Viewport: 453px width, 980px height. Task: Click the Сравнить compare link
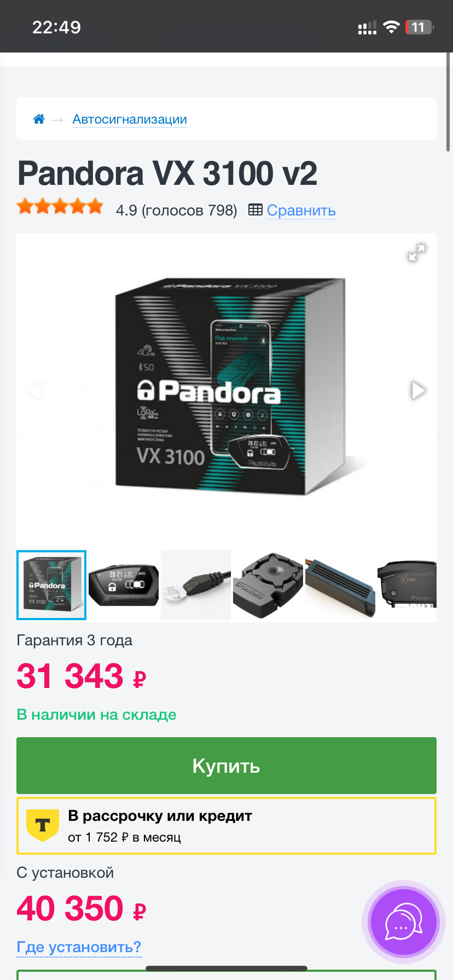(301, 211)
